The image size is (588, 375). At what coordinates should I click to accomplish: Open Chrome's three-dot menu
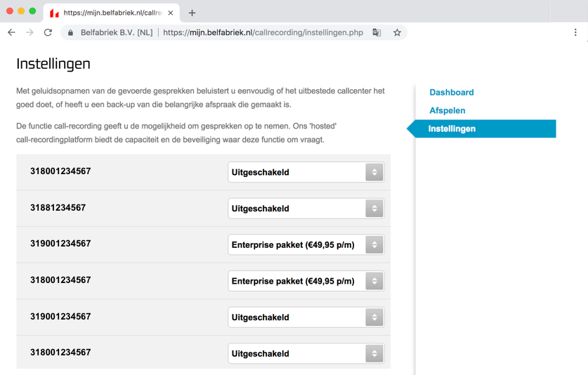(x=575, y=32)
